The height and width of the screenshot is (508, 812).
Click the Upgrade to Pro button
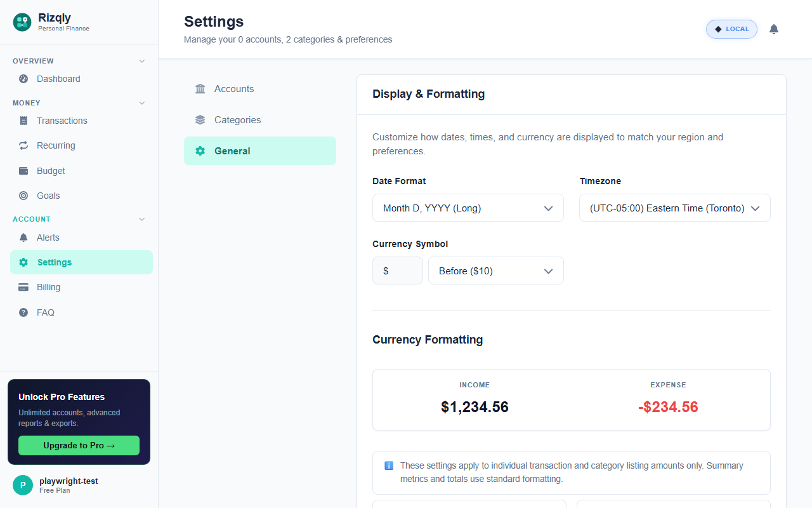click(79, 445)
